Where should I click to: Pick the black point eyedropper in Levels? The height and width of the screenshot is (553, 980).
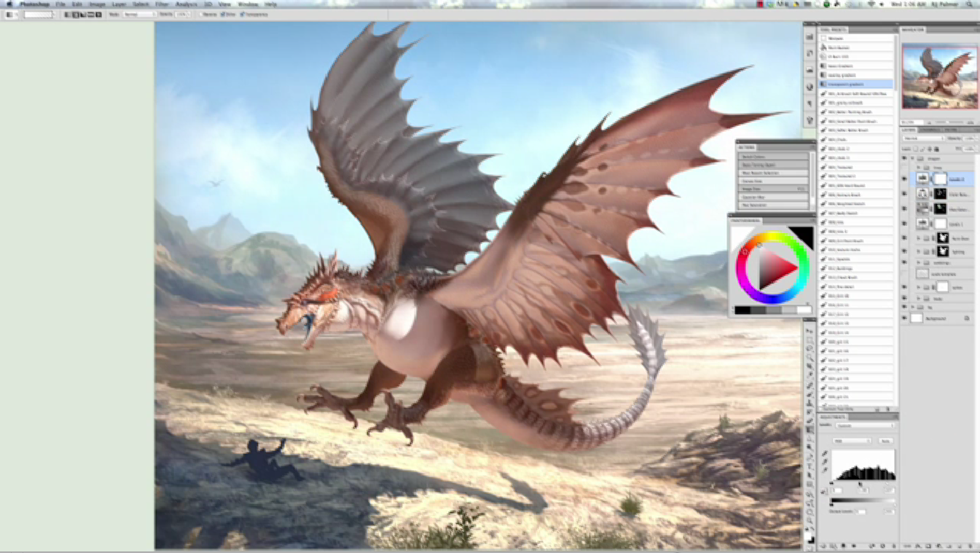pyautogui.click(x=825, y=453)
